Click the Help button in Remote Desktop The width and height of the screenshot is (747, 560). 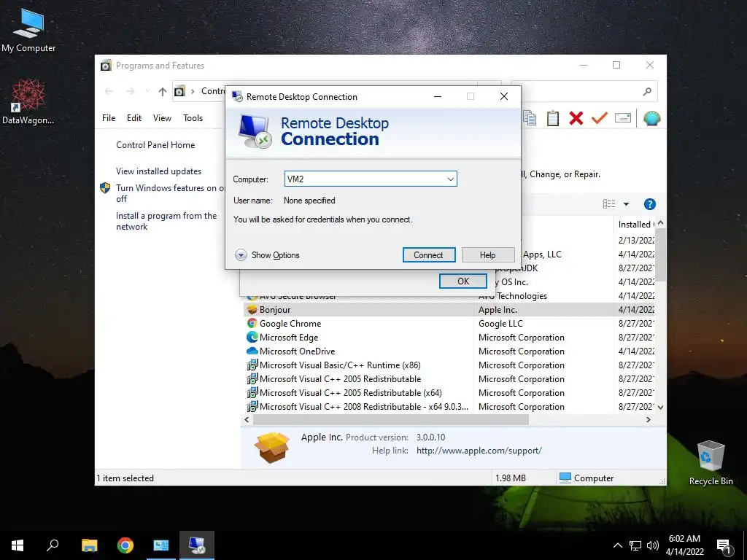pos(488,254)
